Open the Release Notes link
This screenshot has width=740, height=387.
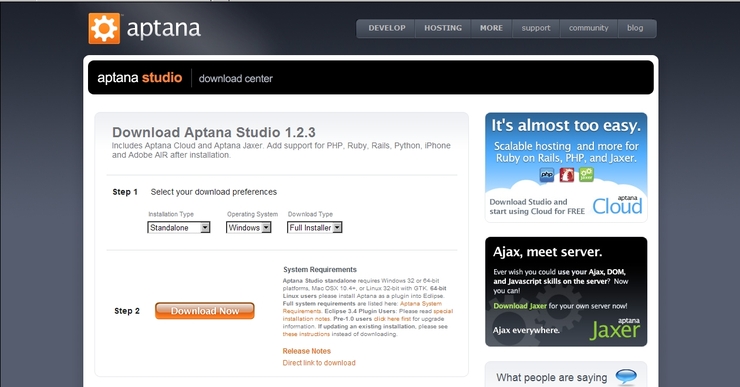click(x=306, y=351)
